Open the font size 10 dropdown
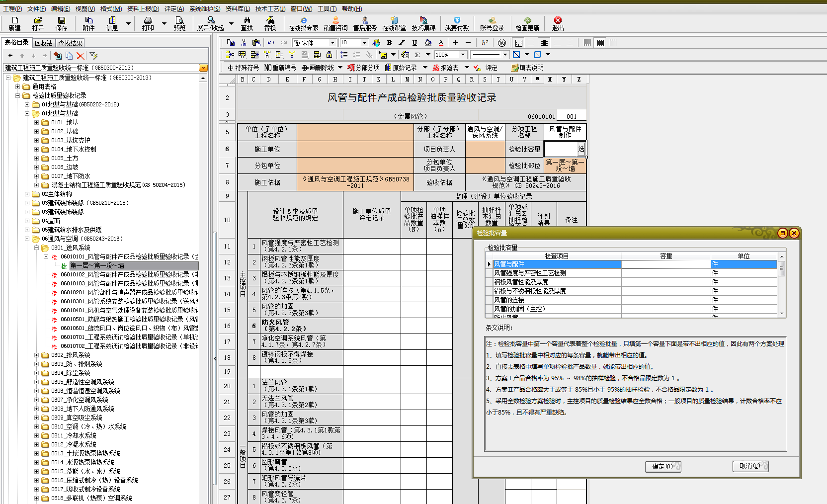 [x=364, y=43]
